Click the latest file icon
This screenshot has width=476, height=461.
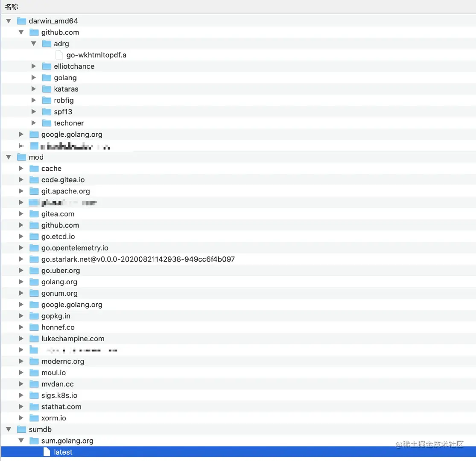(x=47, y=452)
